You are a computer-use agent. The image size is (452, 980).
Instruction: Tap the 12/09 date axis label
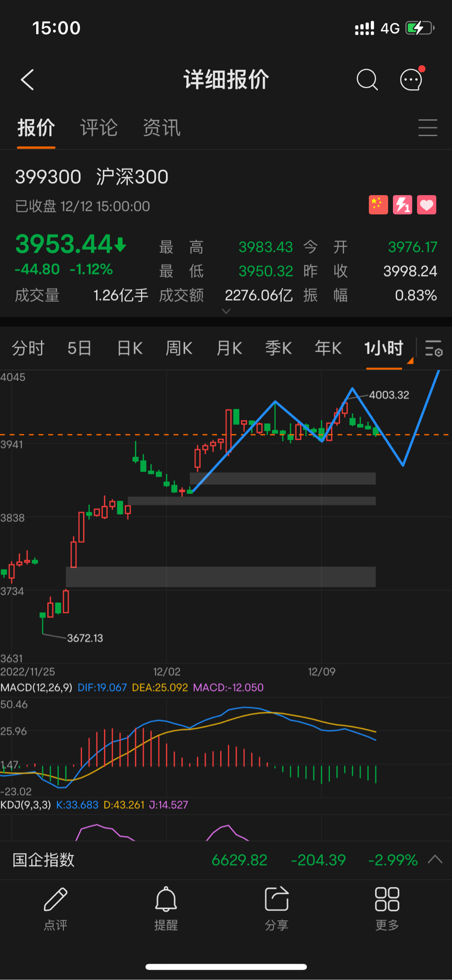pos(322,672)
